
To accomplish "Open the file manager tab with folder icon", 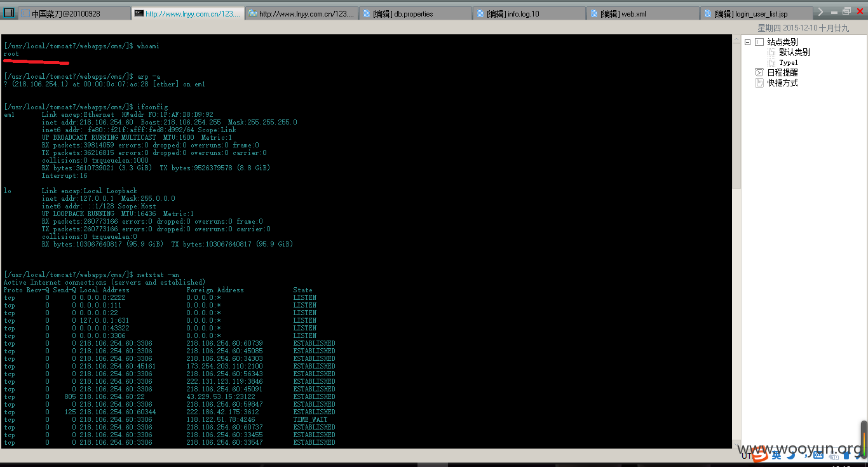I will [301, 13].
